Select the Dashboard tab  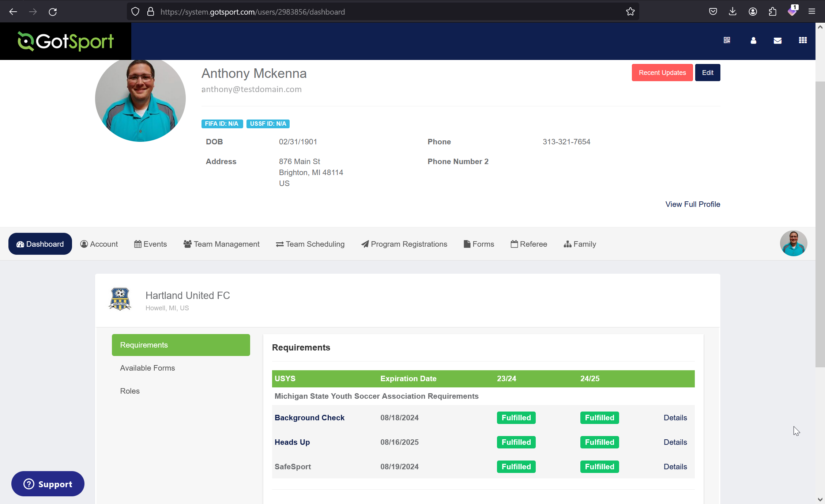pos(40,244)
